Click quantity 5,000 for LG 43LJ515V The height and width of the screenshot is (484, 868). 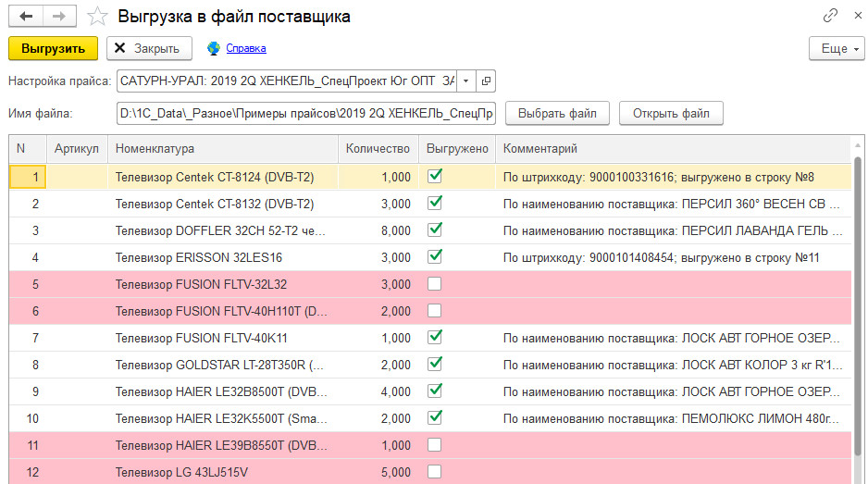(x=378, y=472)
